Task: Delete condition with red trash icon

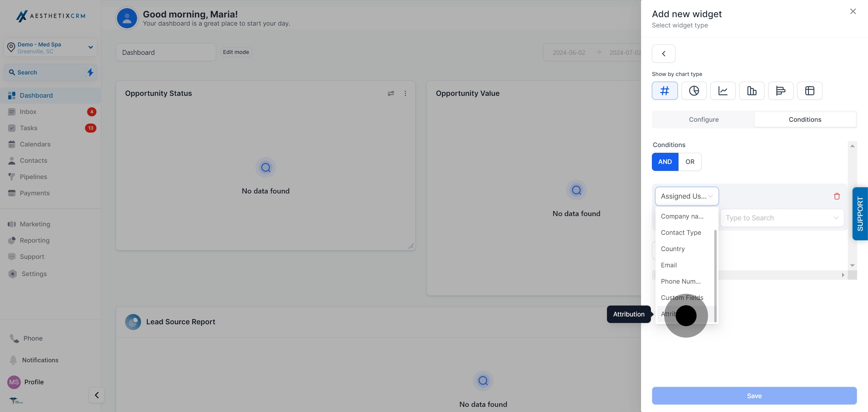Action: (x=837, y=196)
